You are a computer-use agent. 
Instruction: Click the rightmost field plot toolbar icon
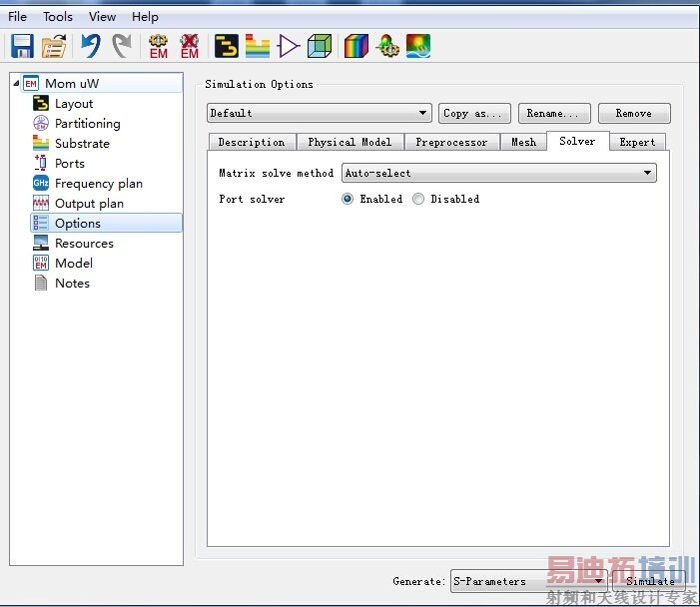point(418,46)
